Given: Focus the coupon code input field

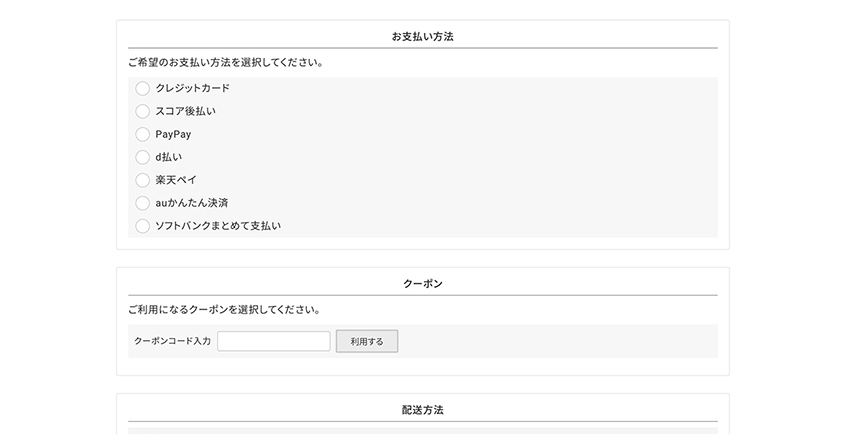Looking at the screenshot, I should point(273,341).
